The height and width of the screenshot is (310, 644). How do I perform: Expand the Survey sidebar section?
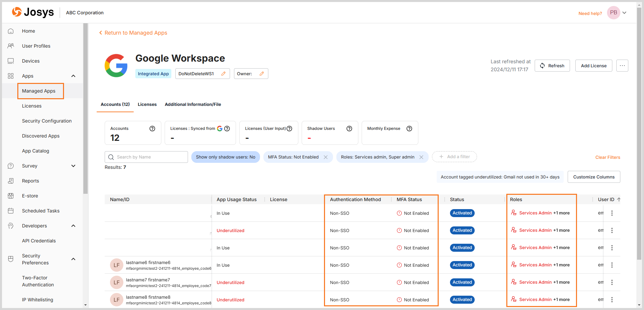pos(73,166)
